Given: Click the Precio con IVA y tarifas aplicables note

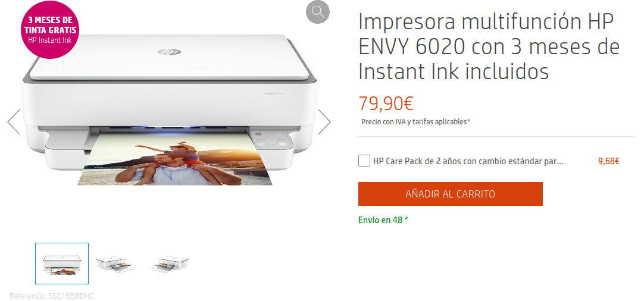Looking at the screenshot, I should click(415, 122).
